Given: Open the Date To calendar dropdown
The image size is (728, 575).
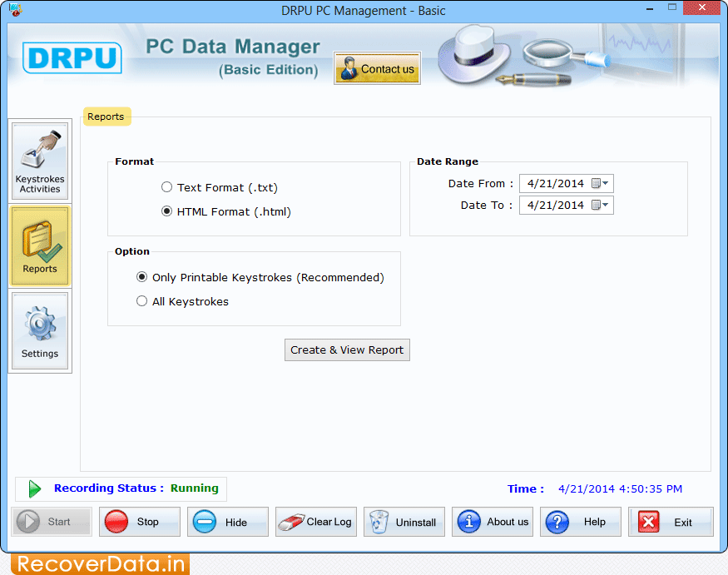Looking at the screenshot, I should (x=600, y=205).
